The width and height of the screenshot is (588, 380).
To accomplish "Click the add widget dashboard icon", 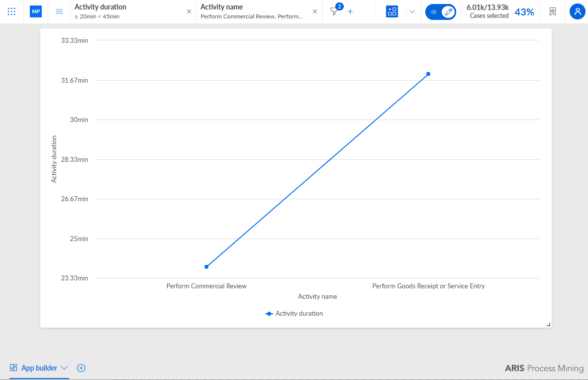I will tap(392, 11).
